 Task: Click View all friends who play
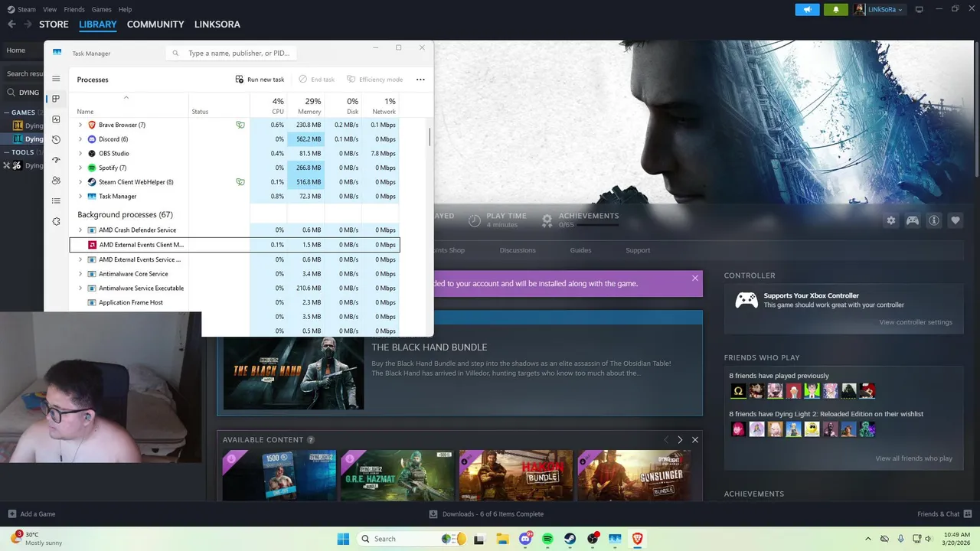(913, 458)
